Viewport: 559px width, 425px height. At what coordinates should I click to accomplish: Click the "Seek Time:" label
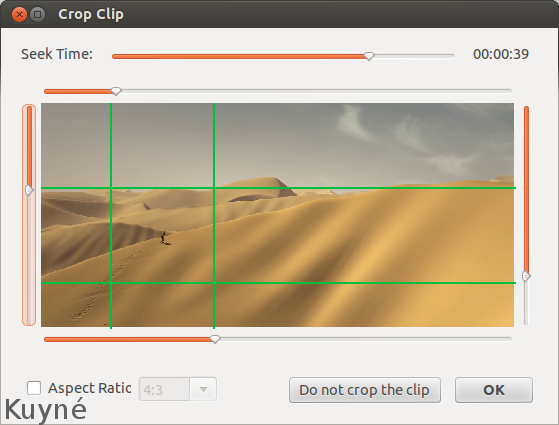click(x=57, y=54)
